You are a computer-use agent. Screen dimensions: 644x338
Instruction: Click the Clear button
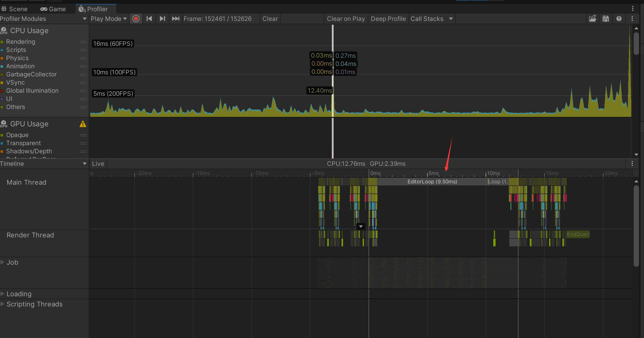(270, 19)
